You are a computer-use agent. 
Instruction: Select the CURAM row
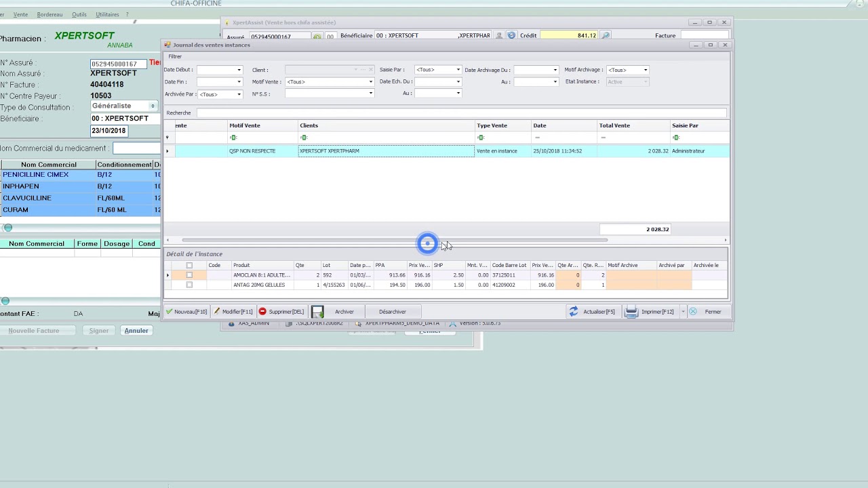pyautogui.click(x=80, y=210)
